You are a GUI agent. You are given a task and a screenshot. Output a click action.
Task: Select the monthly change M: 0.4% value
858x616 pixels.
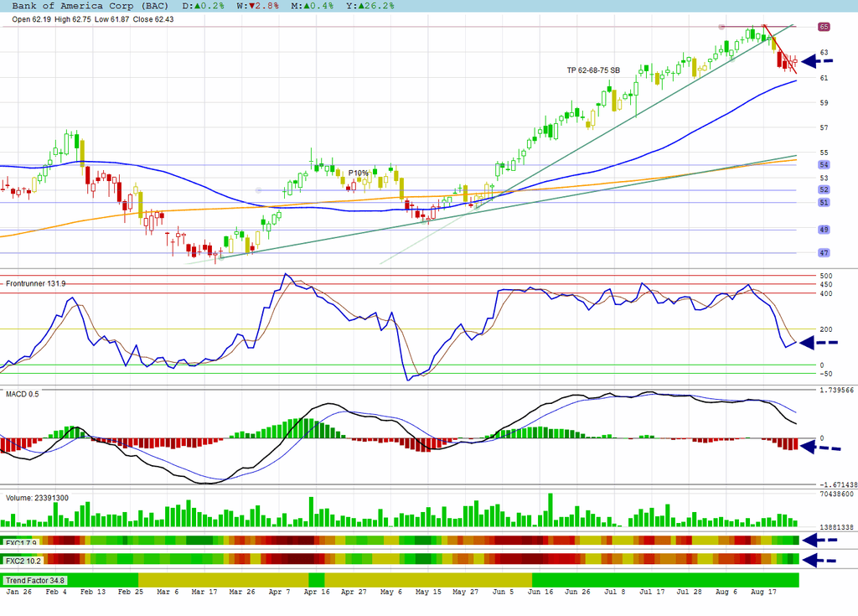point(312,6)
